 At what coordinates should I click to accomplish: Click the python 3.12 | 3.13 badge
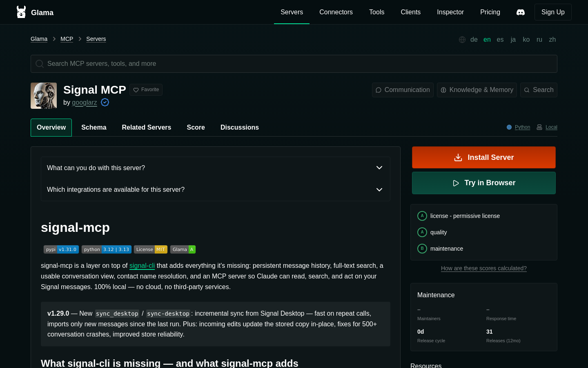pos(107,249)
